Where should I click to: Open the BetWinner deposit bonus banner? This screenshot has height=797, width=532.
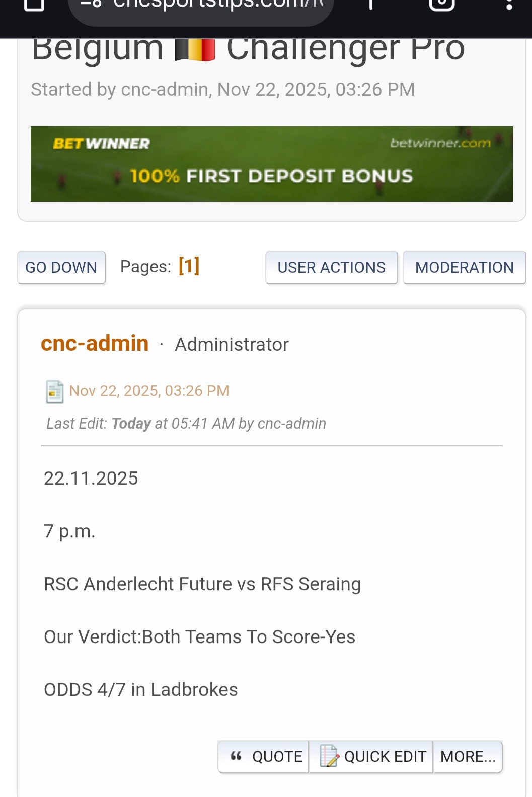click(271, 164)
